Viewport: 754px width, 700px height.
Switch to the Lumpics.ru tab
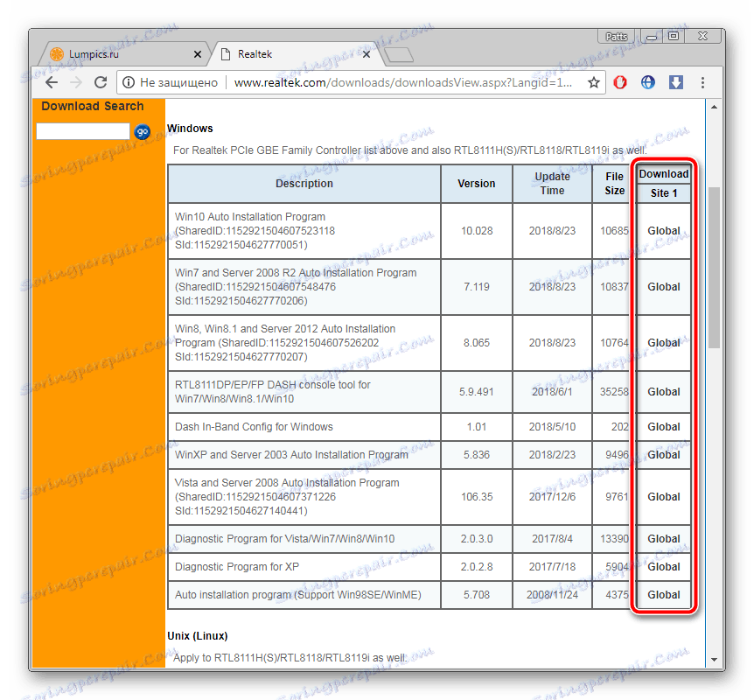[x=125, y=54]
